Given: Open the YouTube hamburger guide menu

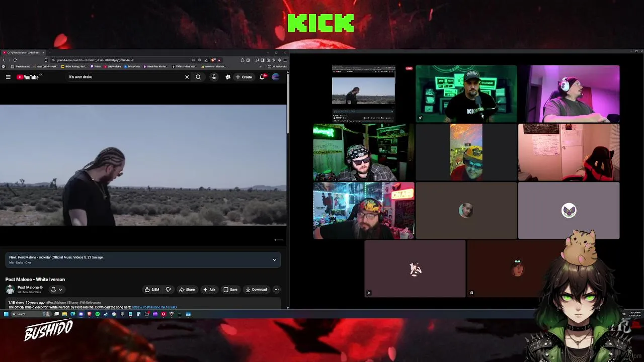Looking at the screenshot, I should 8,77.
